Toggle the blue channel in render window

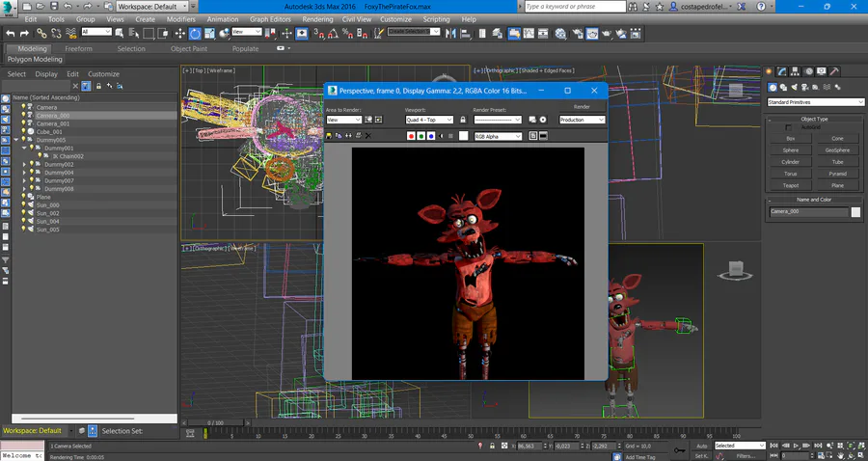(430, 136)
